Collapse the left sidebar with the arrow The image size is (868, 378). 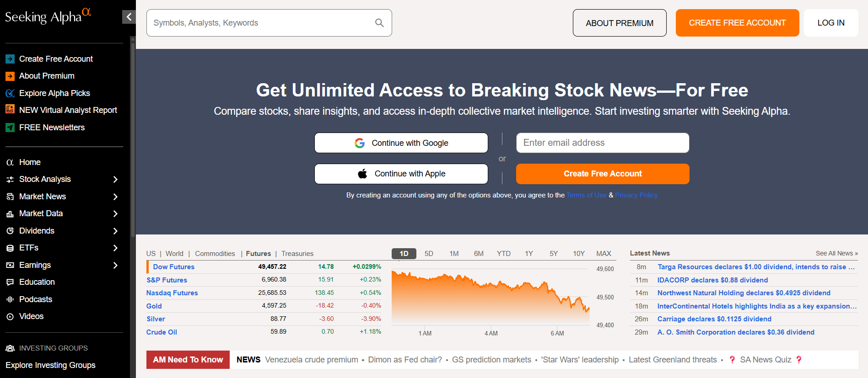[x=129, y=16]
